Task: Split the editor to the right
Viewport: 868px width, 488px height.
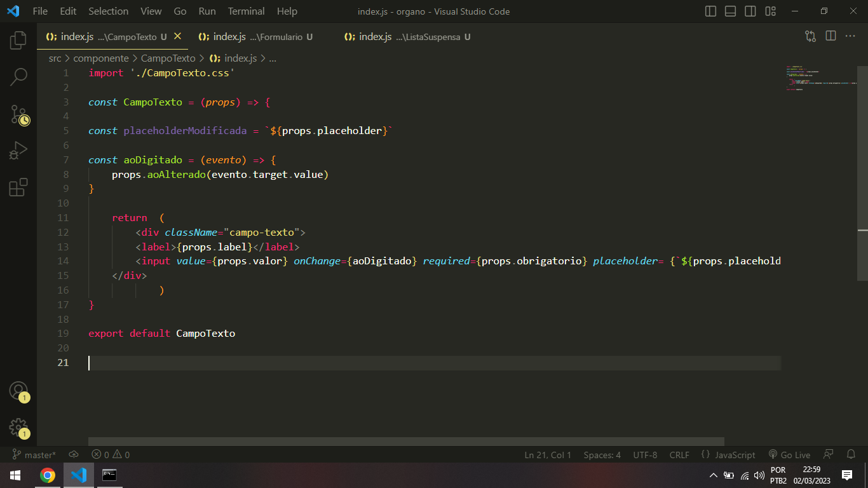Action: [x=831, y=36]
